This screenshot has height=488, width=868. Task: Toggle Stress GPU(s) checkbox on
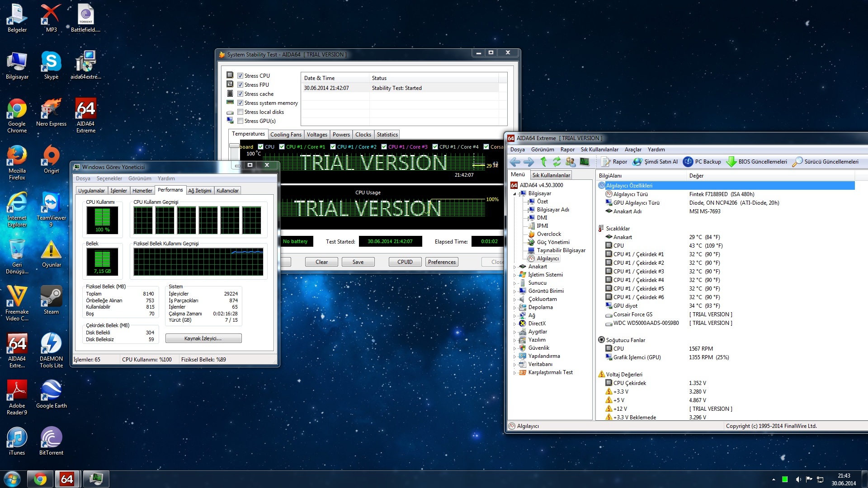click(x=241, y=121)
